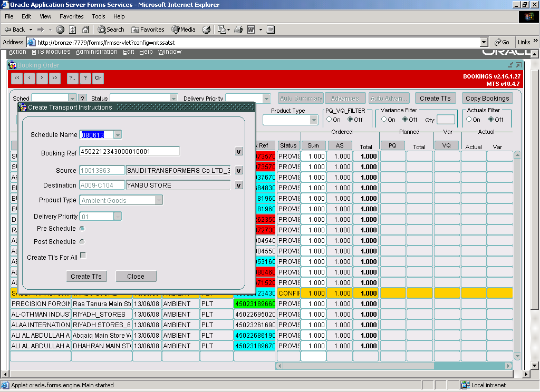The image size is (540, 392).
Task: Open Booking Ref list of values button
Action: pos(239,151)
